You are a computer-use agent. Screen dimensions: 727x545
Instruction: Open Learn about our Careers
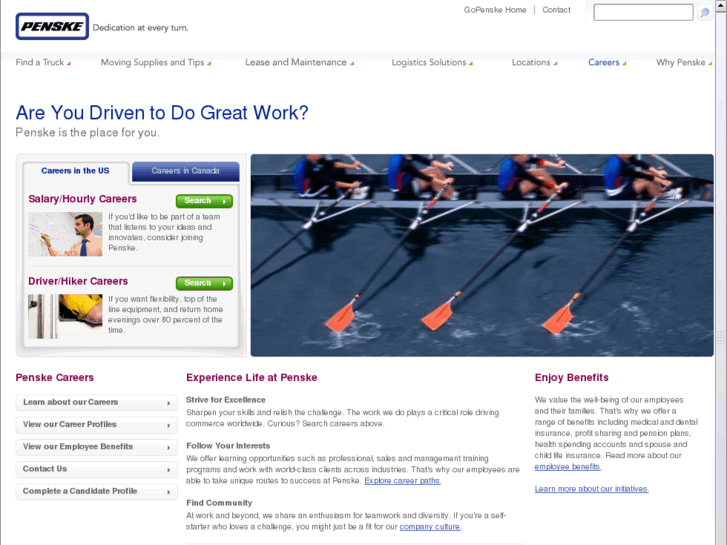pyautogui.click(x=96, y=402)
